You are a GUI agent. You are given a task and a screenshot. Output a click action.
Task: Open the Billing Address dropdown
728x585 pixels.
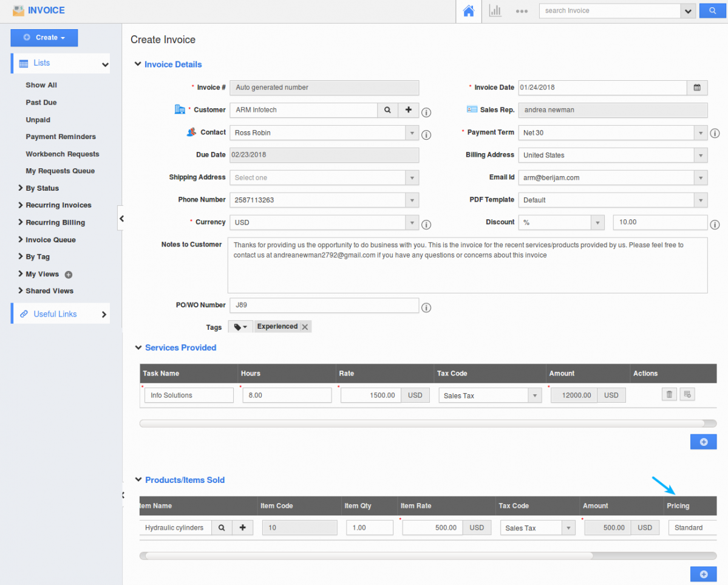(x=701, y=155)
